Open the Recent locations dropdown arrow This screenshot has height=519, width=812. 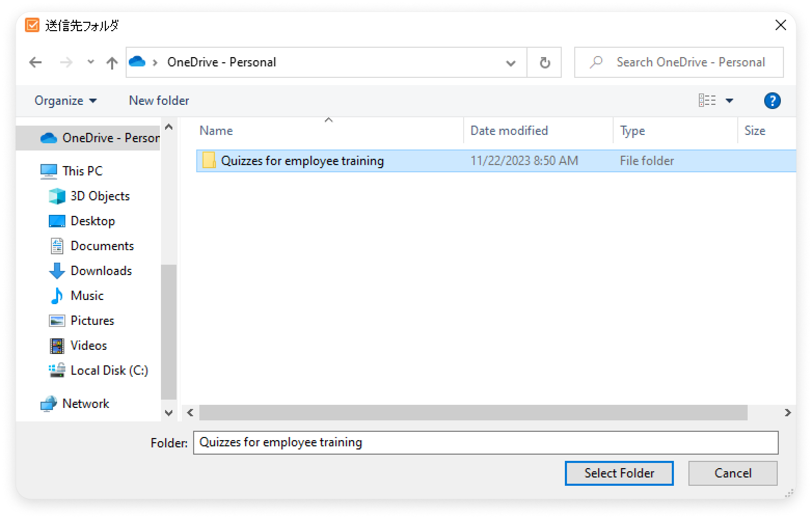click(91, 62)
